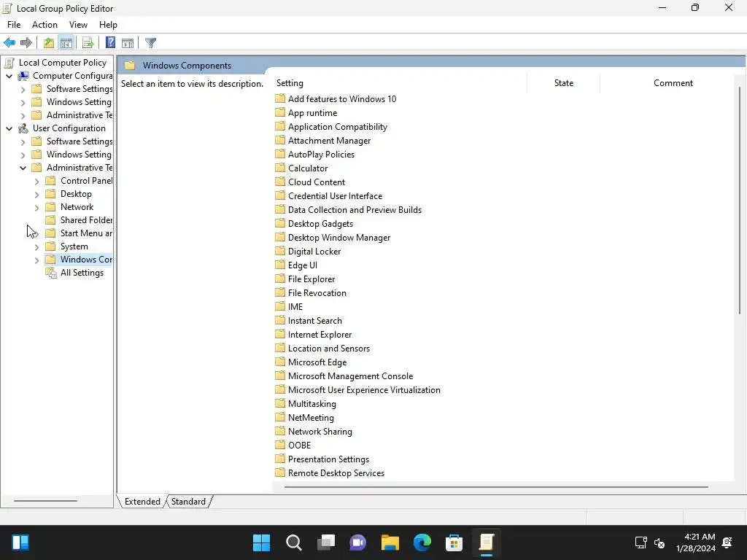Select Attachment Manager entry
Screen dimensions: 747x560
coord(329,141)
